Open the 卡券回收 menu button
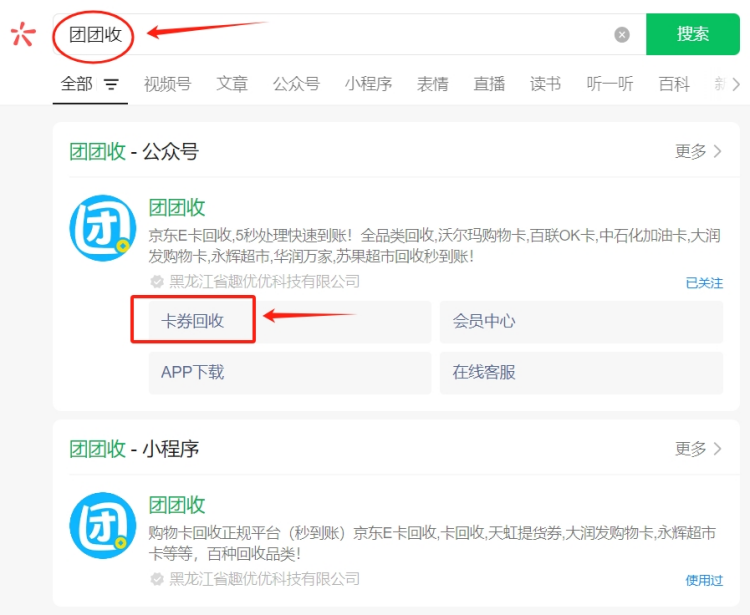Viewport: 750px width, 615px height. click(x=193, y=321)
